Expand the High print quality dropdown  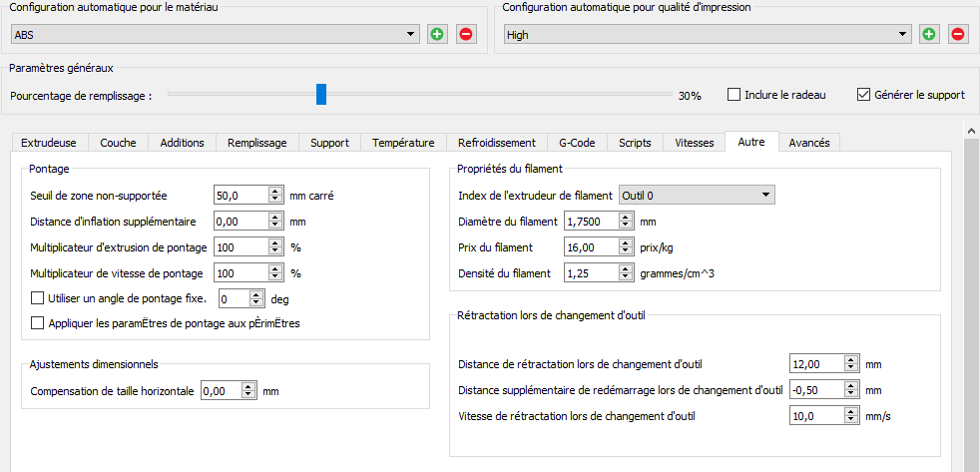point(903,35)
